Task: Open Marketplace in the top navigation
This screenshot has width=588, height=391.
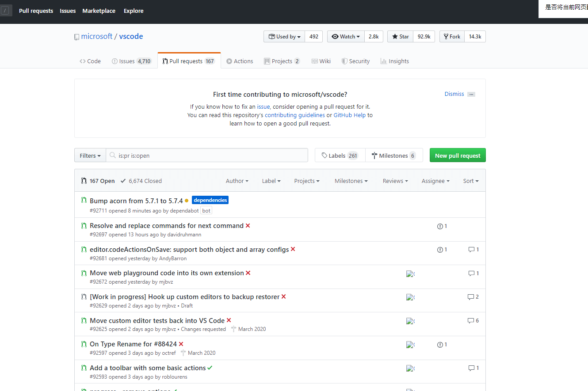Action: point(99,11)
